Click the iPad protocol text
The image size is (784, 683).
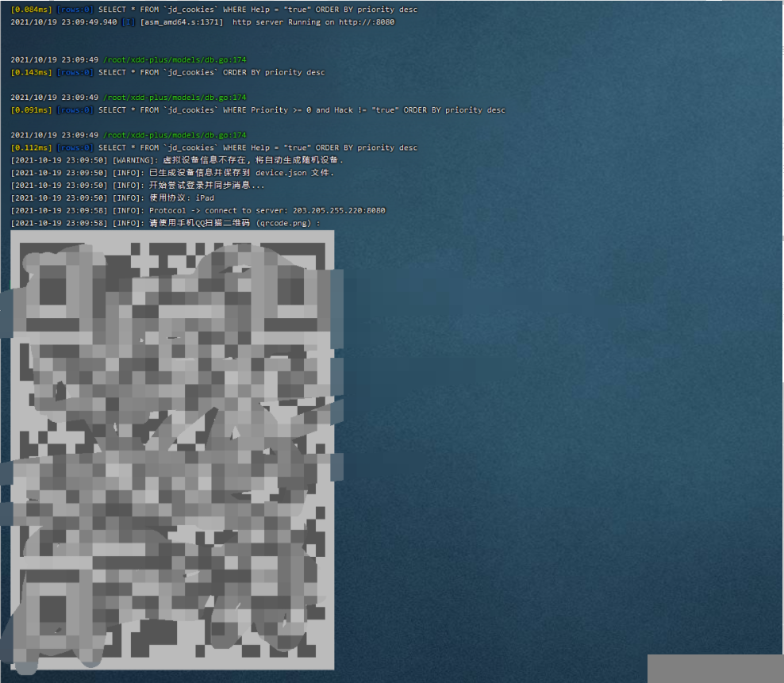tap(205, 198)
